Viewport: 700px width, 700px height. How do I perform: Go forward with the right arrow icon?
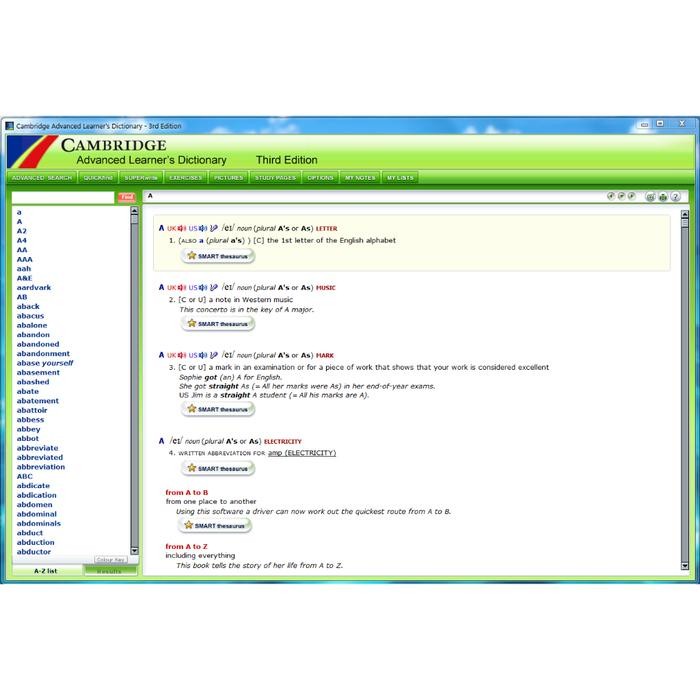[631, 196]
